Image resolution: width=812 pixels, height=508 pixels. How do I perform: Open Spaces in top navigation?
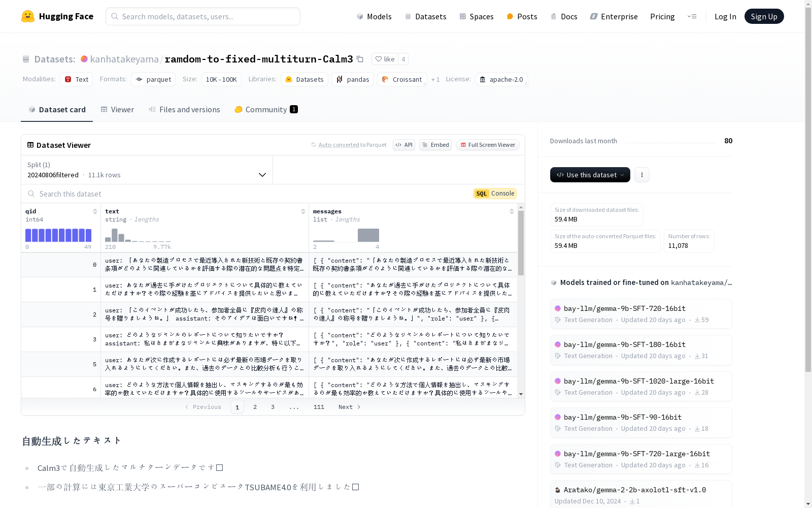tap(477, 16)
